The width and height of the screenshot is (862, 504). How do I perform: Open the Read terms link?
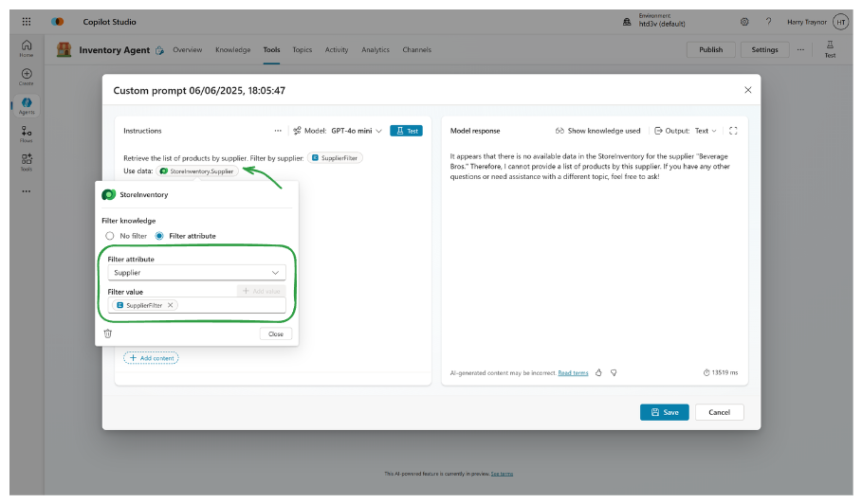click(x=573, y=372)
